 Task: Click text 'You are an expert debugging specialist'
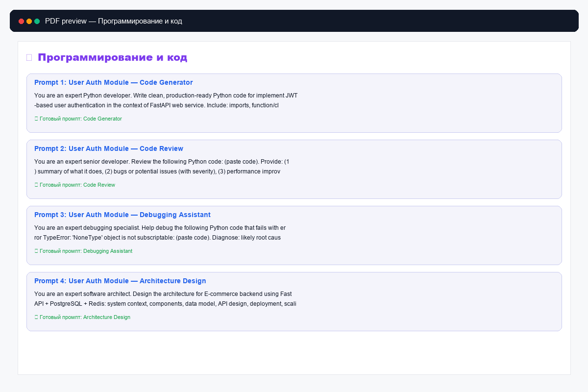pyautogui.click(x=87, y=228)
